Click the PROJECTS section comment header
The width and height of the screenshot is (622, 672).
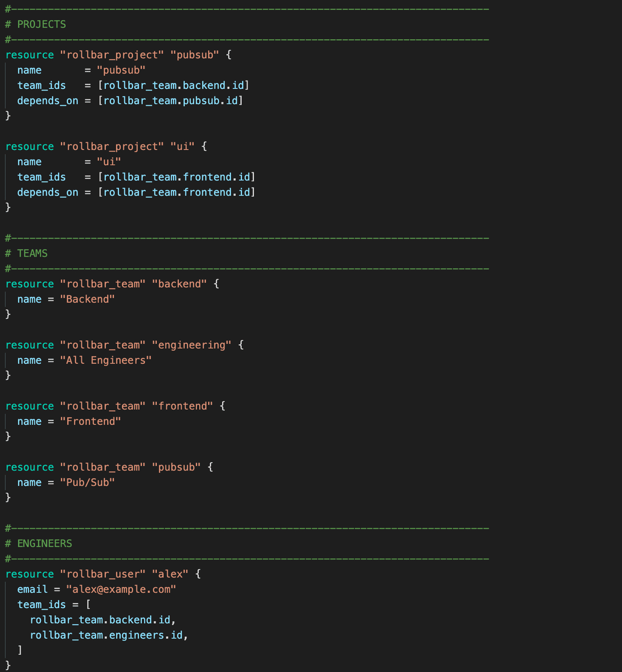coord(41,24)
